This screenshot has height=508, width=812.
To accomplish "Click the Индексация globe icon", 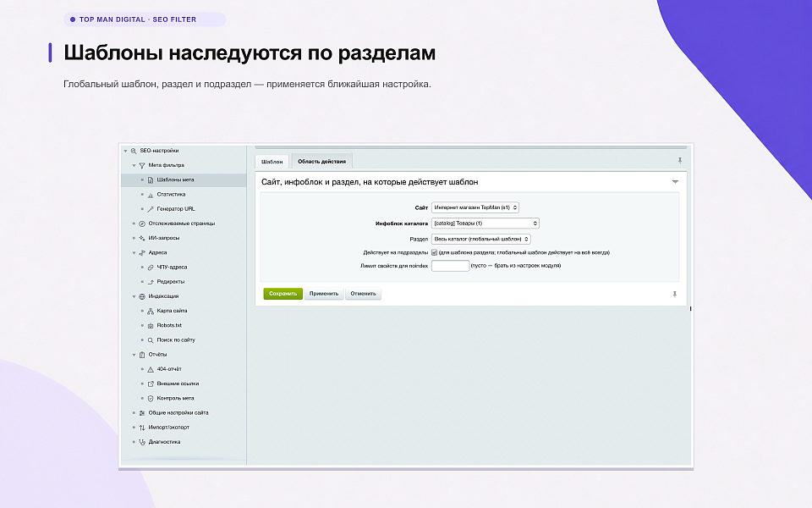I will click(142, 296).
